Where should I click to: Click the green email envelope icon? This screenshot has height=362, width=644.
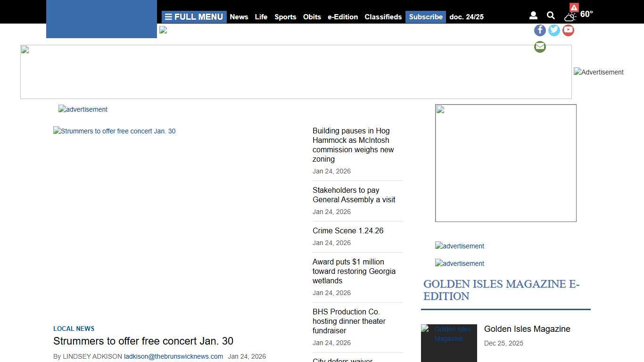540,47
